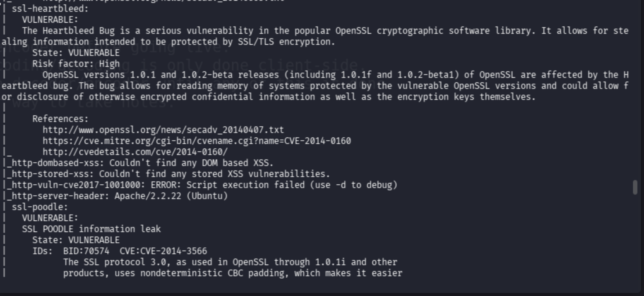Click the terminal scrollbar thumb

pyautogui.click(x=635, y=187)
